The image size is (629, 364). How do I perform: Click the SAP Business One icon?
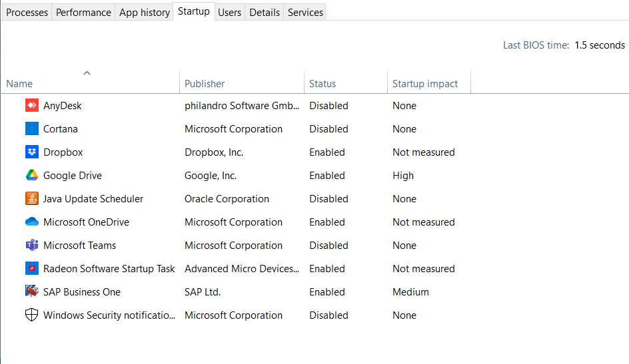pyautogui.click(x=32, y=291)
